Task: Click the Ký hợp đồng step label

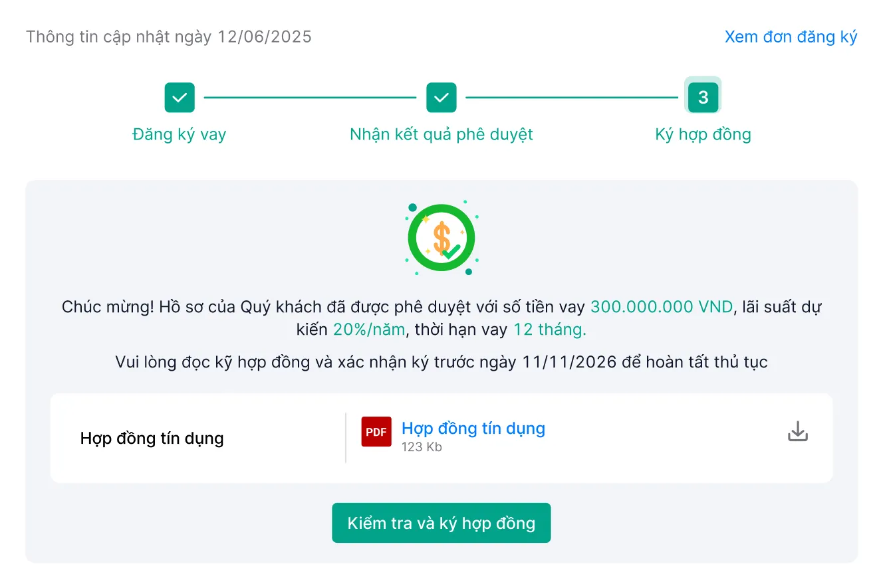Action: 703,134
